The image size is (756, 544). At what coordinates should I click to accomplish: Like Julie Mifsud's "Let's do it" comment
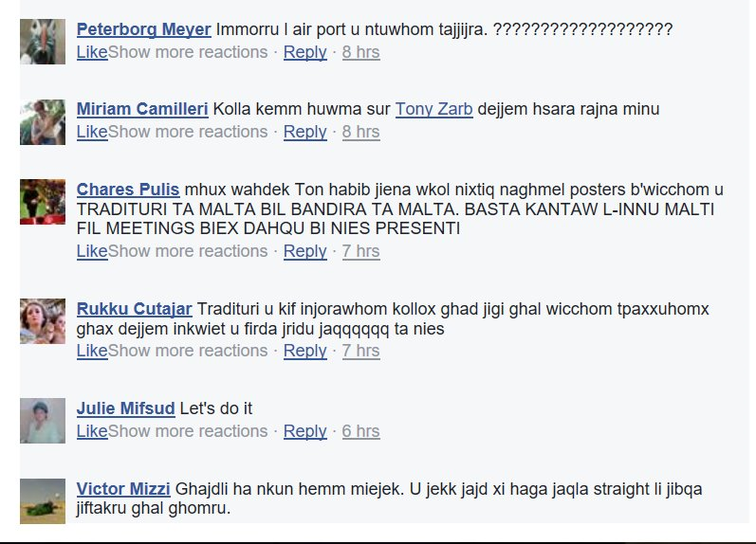[92, 431]
